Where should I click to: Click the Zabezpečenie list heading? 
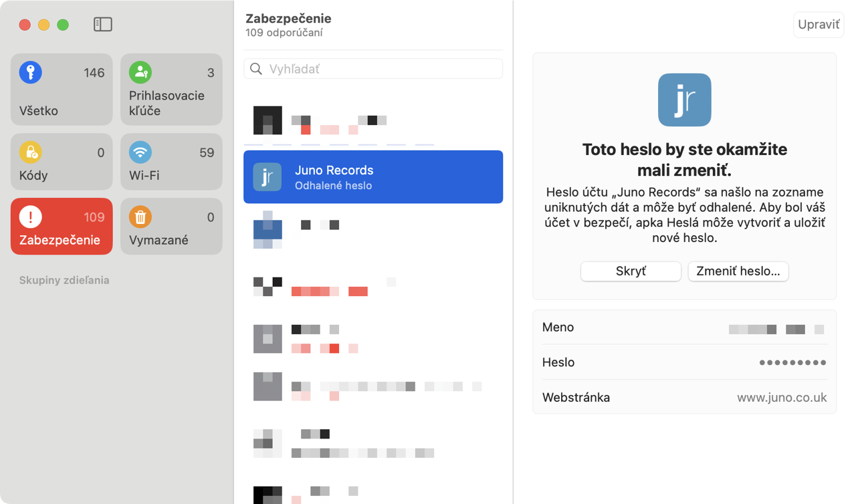pos(288,19)
